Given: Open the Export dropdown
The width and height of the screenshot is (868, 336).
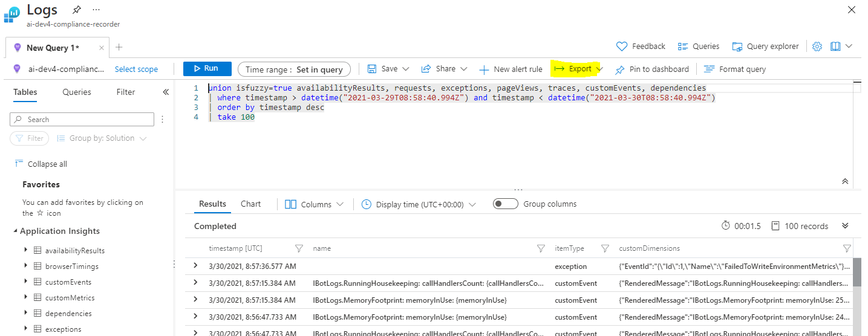Looking at the screenshot, I should (x=578, y=69).
